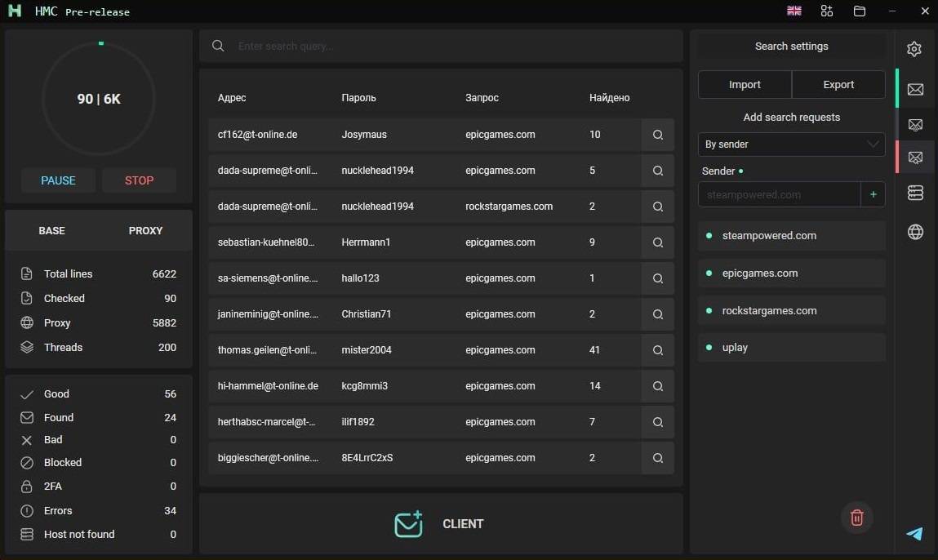Open the globe proxy icon in the sidebar

point(915,233)
